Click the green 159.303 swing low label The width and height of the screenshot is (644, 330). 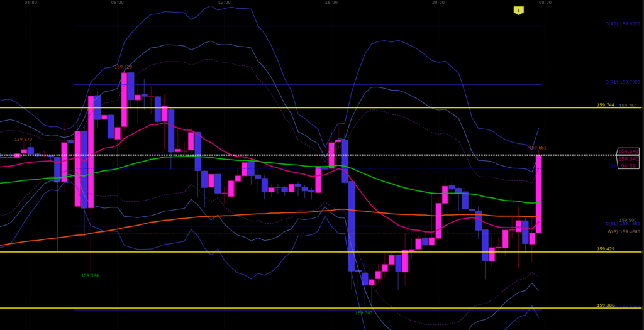pyautogui.click(x=364, y=313)
